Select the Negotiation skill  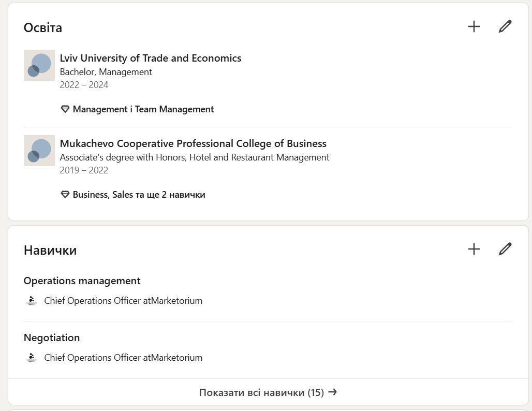coord(52,337)
